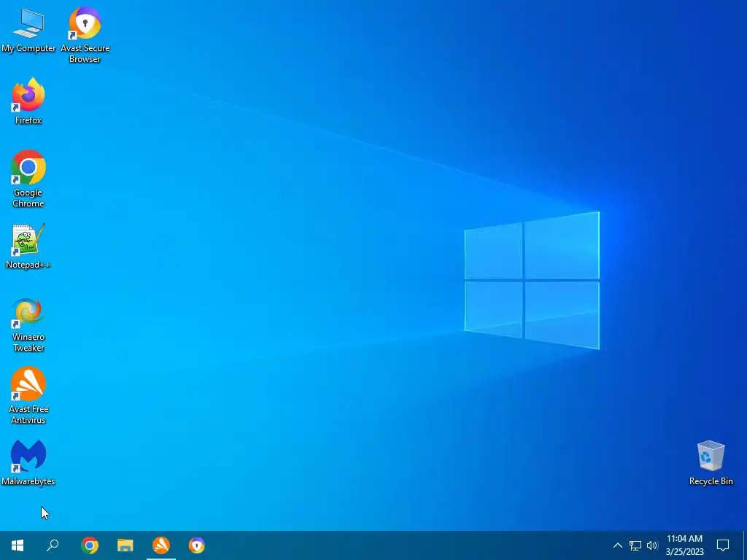Open the clock showing 11:04 AM
Viewport: 747px width, 560px height.
point(684,545)
